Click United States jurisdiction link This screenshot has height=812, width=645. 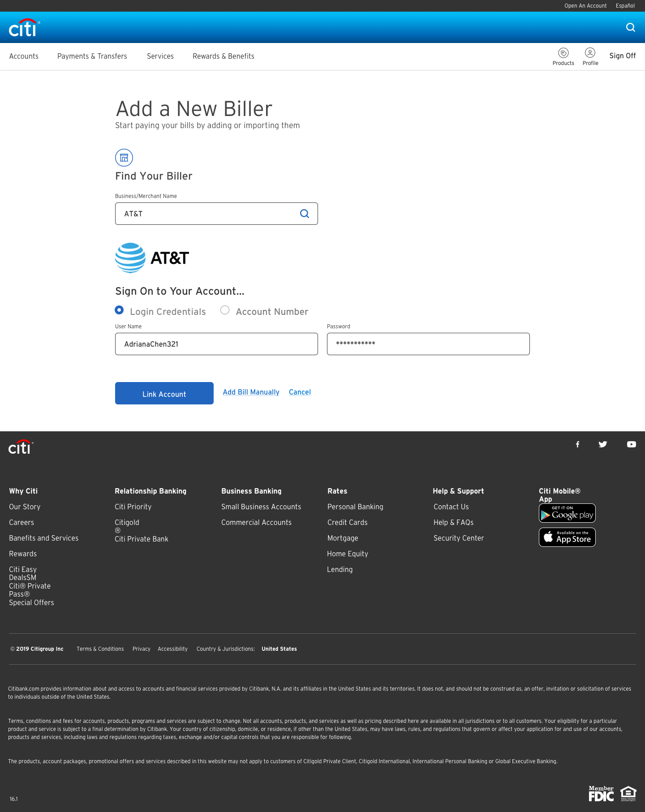pos(279,649)
